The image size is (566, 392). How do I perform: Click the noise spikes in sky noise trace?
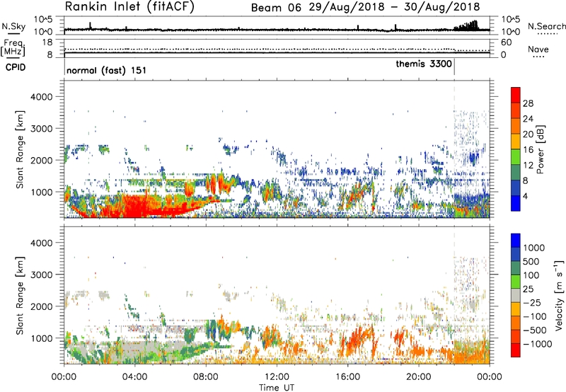(466, 26)
